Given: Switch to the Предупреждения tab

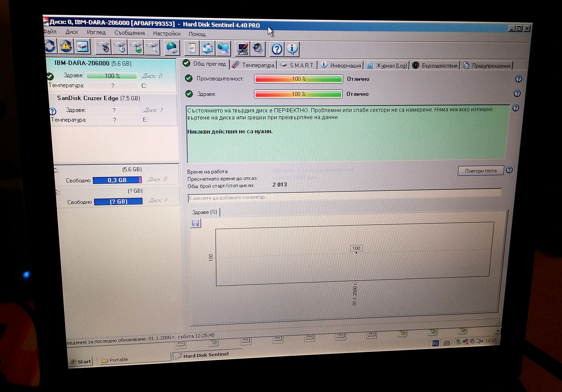Looking at the screenshot, I should pyautogui.click(x=487, y=66).
